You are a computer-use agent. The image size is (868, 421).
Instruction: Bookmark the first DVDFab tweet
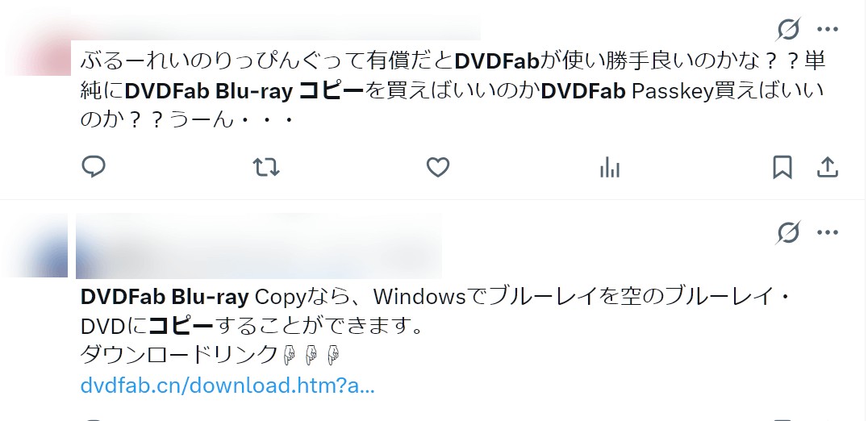(782, 167)
